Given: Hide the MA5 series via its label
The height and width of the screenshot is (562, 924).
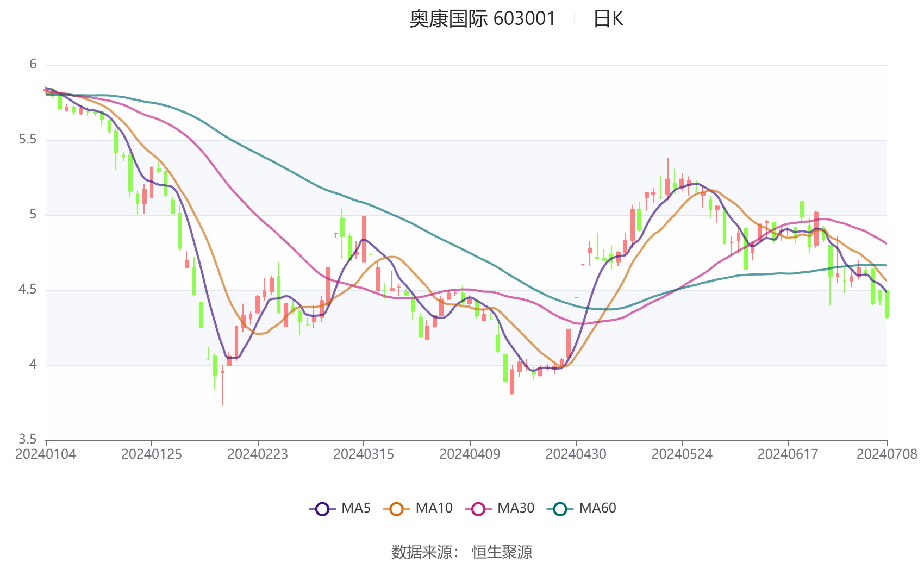Looking at the screenshot, I should coord(356,508).
